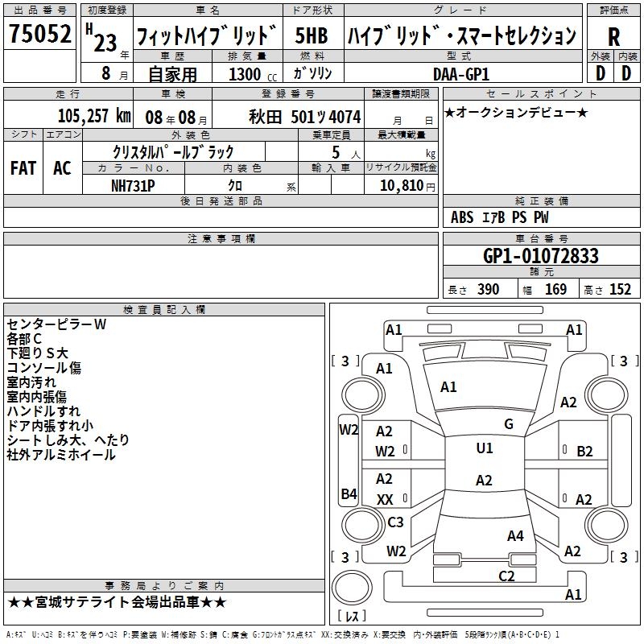Select lot number 75052
This screenshot has width=644, height=644.
39,34
